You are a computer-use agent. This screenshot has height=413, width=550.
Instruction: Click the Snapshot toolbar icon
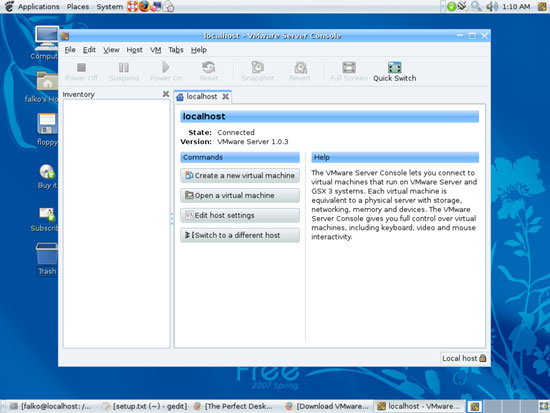257,67
